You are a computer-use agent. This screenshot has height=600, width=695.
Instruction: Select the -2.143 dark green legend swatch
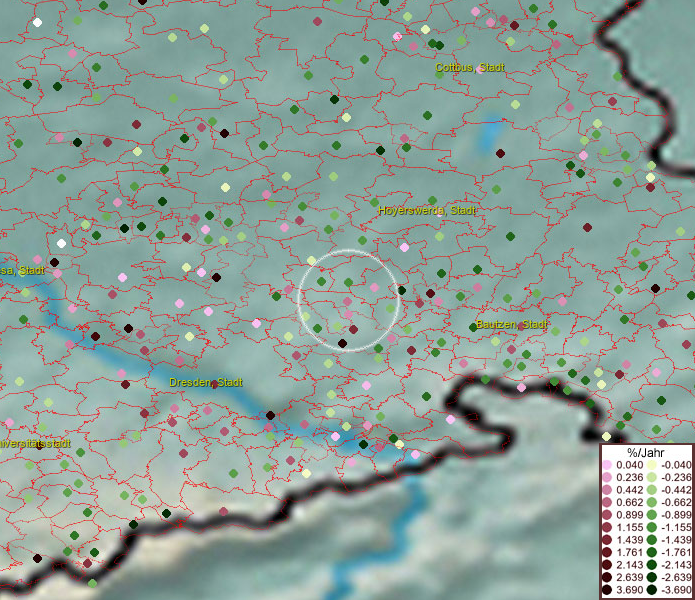tap(652, 565)
